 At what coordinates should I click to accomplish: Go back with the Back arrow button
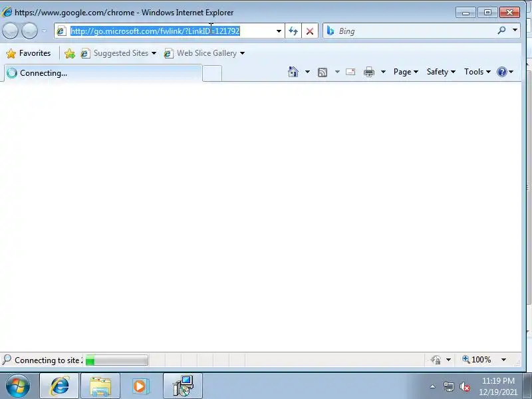(x=10, y=31)
